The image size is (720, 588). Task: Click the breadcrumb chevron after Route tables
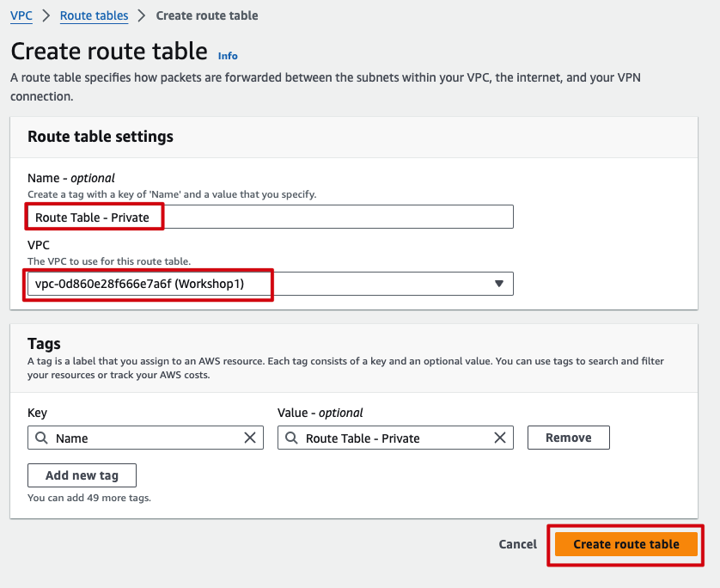point(143,15)
